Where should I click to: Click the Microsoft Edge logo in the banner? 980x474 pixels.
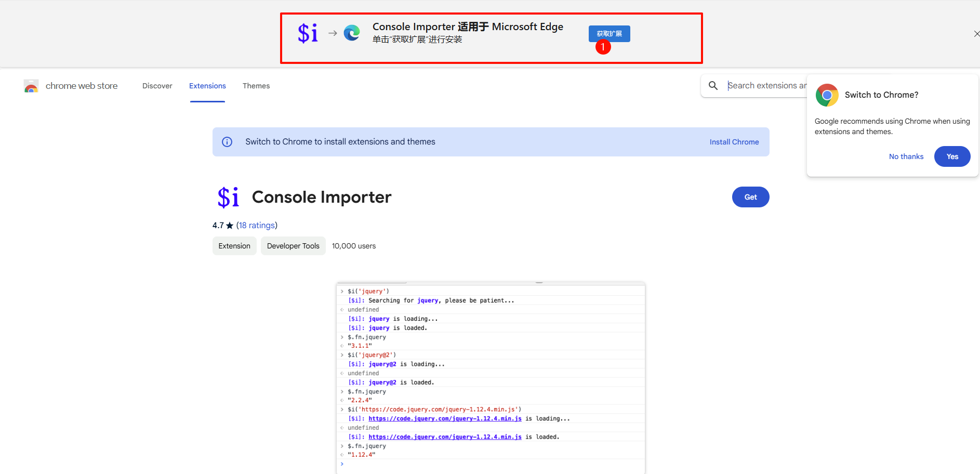click(352, 33)
